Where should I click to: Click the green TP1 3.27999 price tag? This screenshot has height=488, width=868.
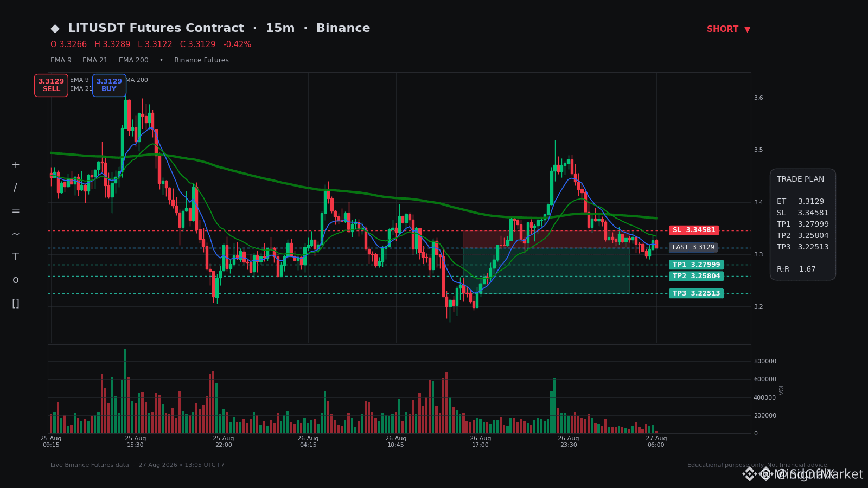[696, 265]
